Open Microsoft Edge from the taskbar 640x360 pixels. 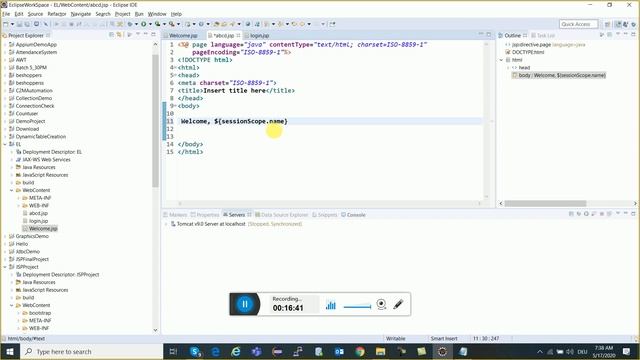pyautogui.click(x=216, y=351)
